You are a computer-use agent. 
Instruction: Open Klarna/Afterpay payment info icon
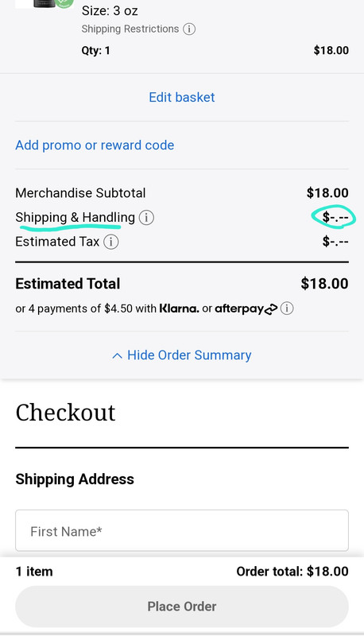coord(287,308)
